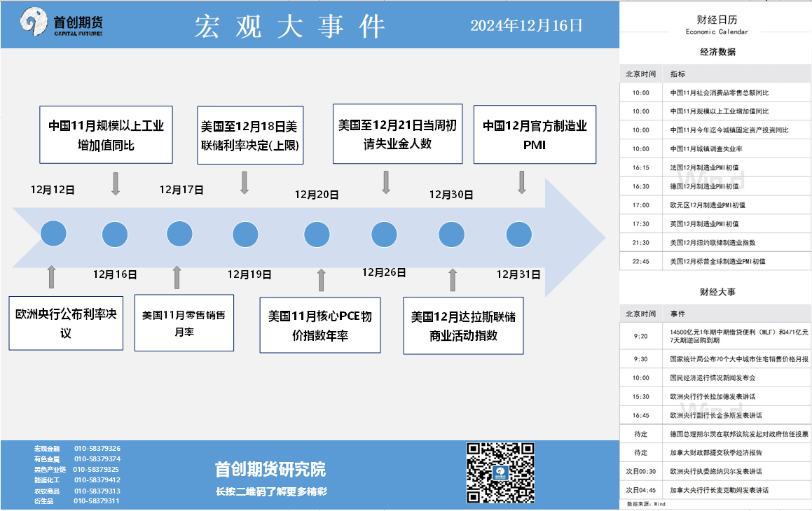Select the 12月17日 timeline dot
812x511 pixels.
(x=179, y=233)
